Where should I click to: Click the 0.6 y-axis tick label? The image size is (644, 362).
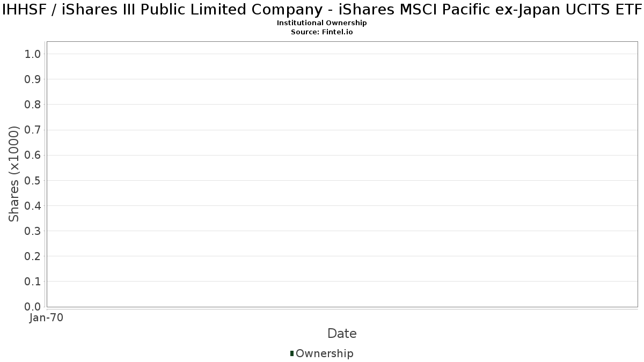click(33, 155)
